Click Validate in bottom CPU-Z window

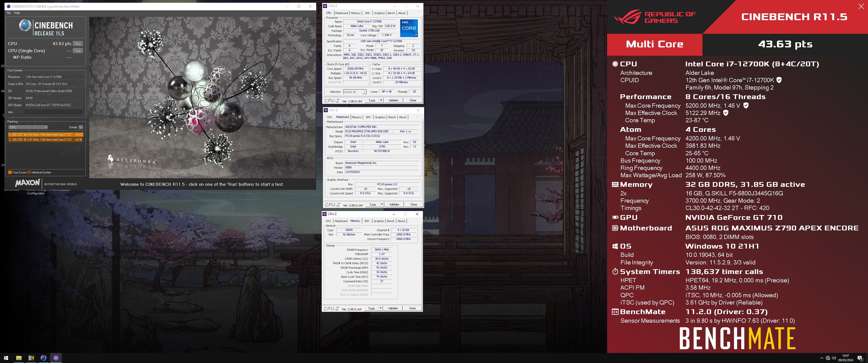click(x=393, y=308)
